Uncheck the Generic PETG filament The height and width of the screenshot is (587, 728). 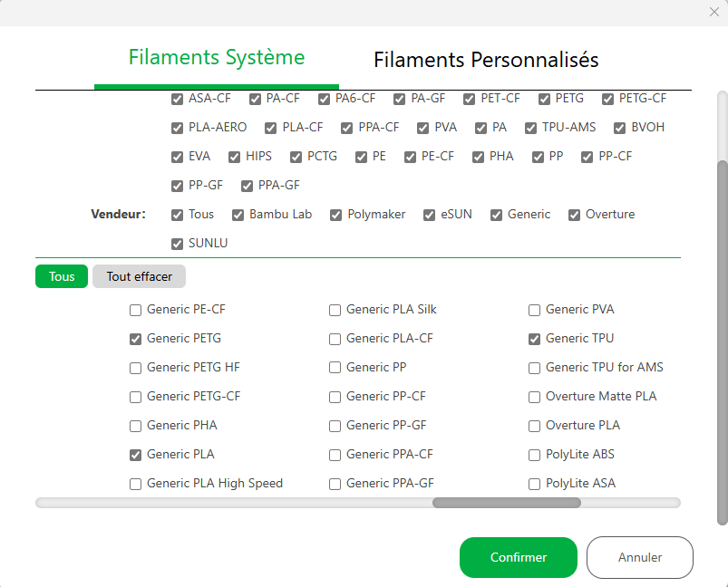[136, 339]
